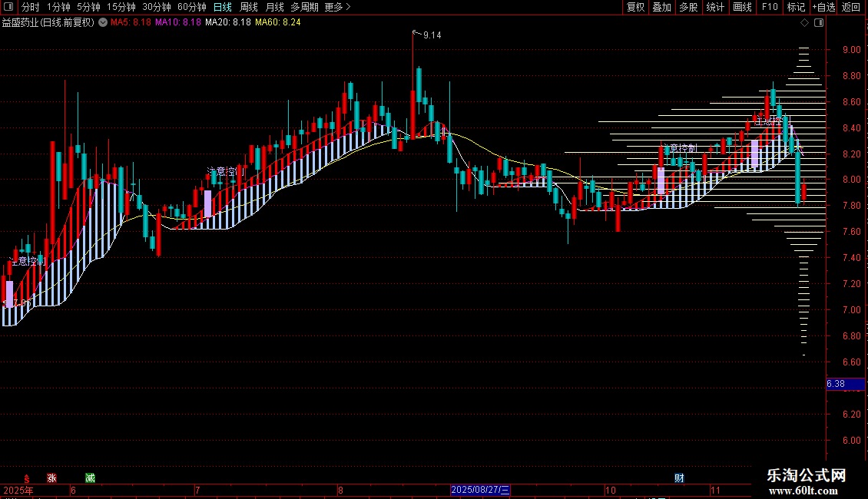This screenshot has height=499, width=868.
Task: Click the 益盛药业(日线.前复权) chart title
Action: click(x=48, y=22)
